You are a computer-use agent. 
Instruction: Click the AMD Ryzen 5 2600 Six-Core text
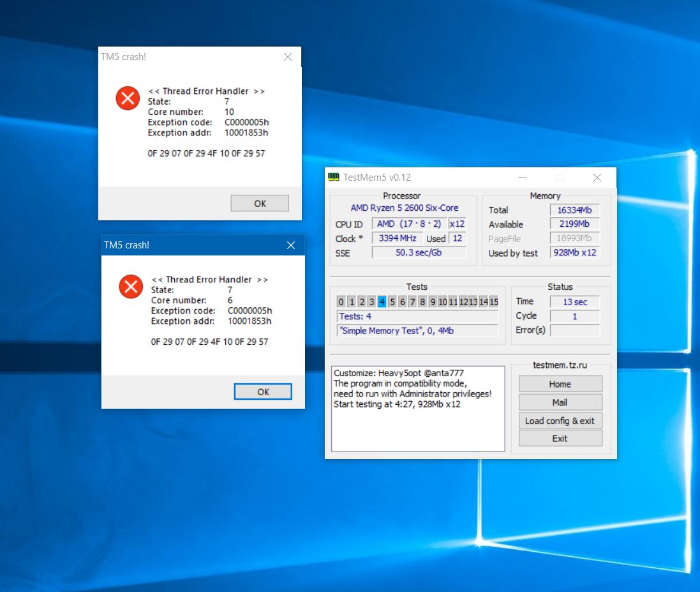(x=405, y=208)
